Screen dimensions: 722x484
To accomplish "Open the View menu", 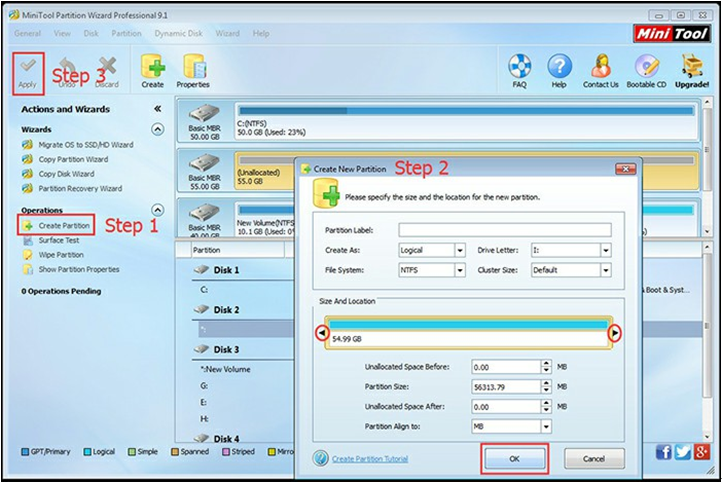I will click(62, 34).
